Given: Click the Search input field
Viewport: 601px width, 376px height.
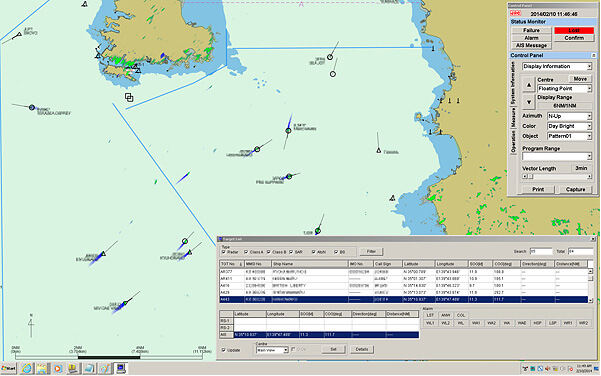Looking at the screenshot, I should [540, 251].
